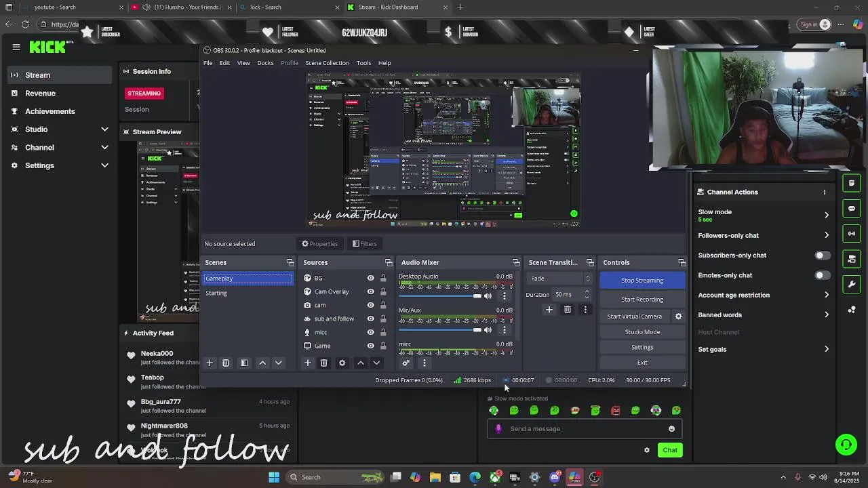Hide the cam source

(370, 305)
